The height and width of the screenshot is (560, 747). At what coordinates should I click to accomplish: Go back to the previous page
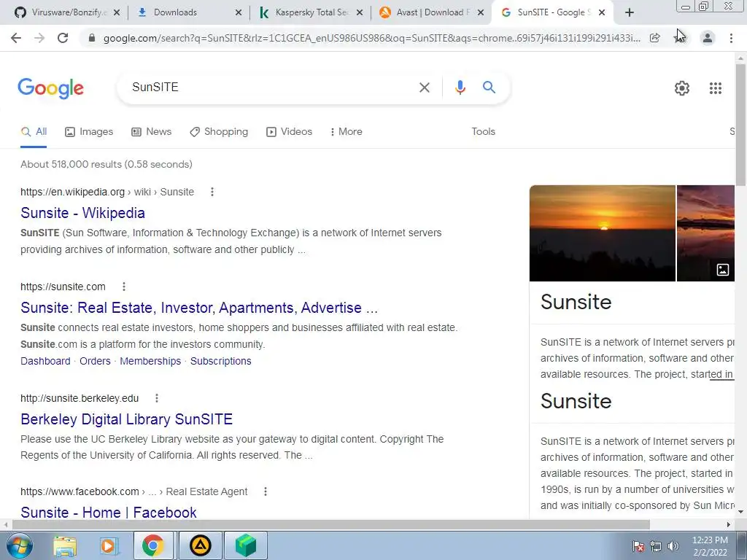pyautogui.click(x=16, y=38)
